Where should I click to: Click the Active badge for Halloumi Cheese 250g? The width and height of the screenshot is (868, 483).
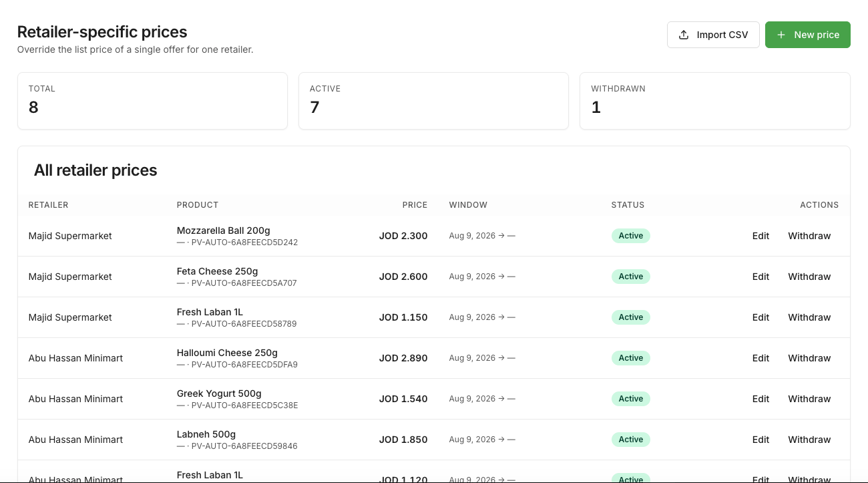(x=630, y=358)
